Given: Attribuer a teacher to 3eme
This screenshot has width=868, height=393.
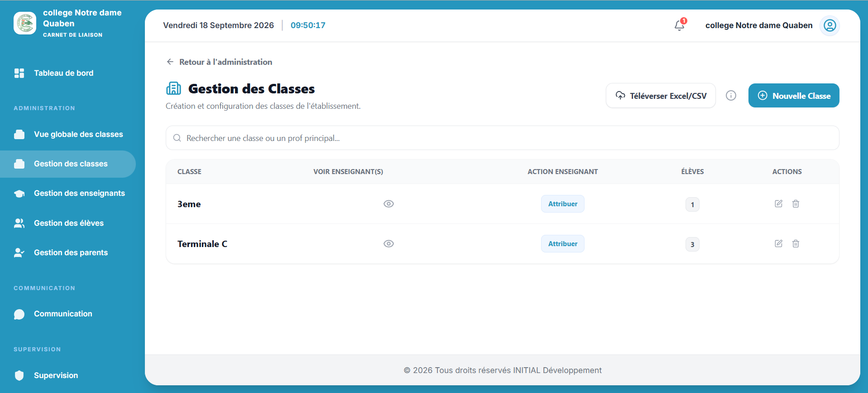Looking at the screenshot, I should coord(563,204).
